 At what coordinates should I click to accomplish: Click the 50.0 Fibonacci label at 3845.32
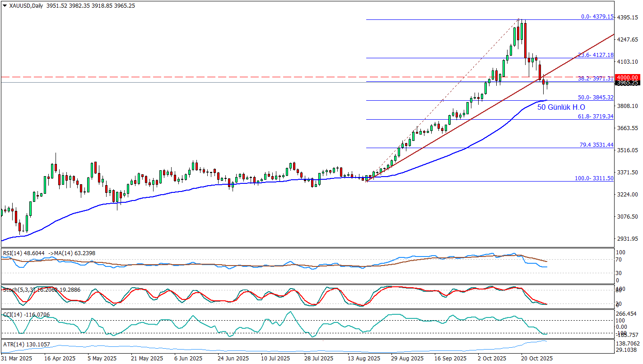[595, 98]
